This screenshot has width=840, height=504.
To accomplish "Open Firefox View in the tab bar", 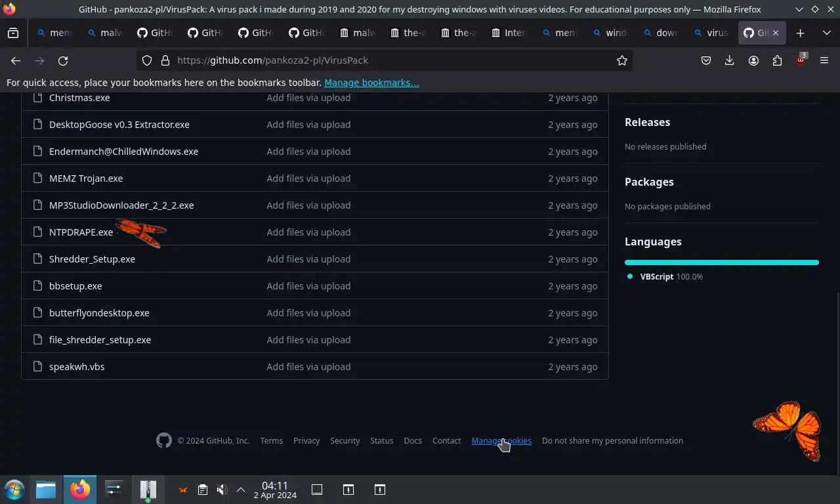I will (13, 33).
